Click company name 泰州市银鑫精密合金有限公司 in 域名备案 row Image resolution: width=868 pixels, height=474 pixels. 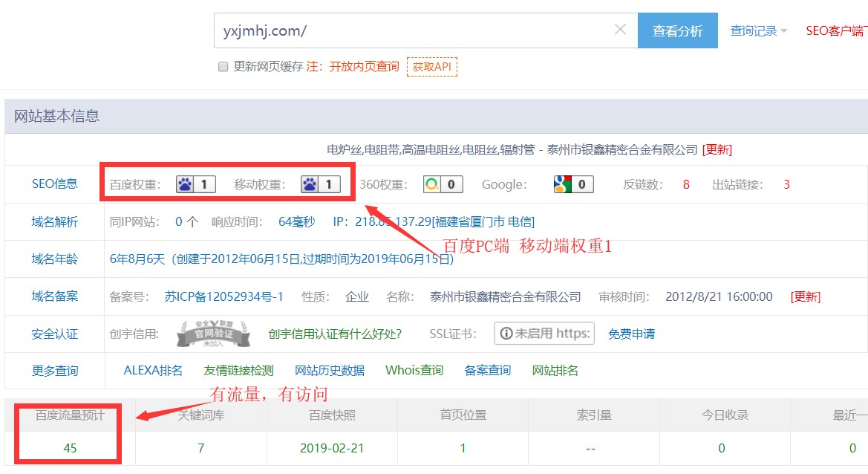coord(506,296)
